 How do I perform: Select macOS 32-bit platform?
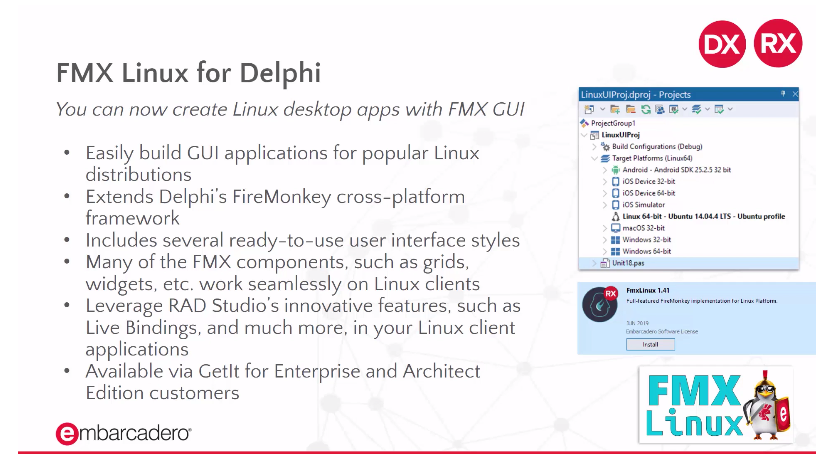644,228
